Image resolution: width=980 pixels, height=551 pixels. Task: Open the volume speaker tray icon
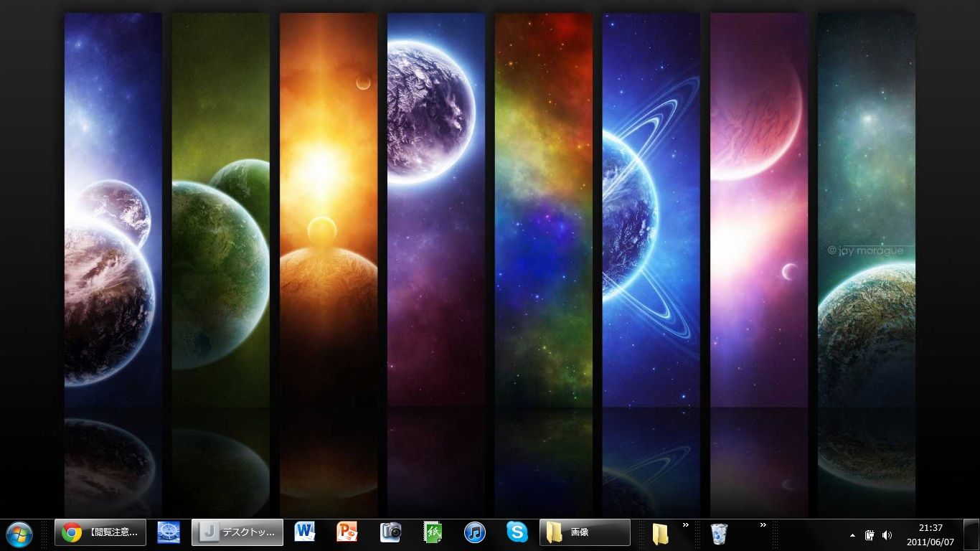point(887,535)
